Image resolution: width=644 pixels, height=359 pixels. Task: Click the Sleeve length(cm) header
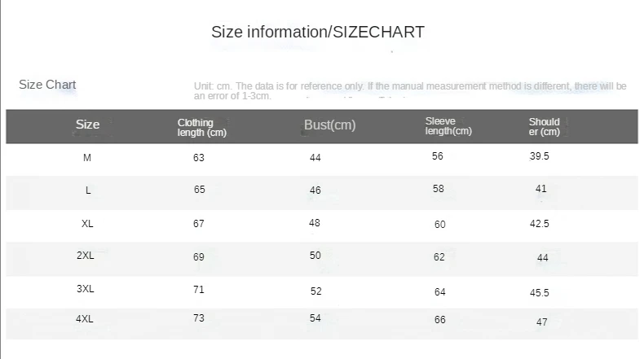click(448, 126)
